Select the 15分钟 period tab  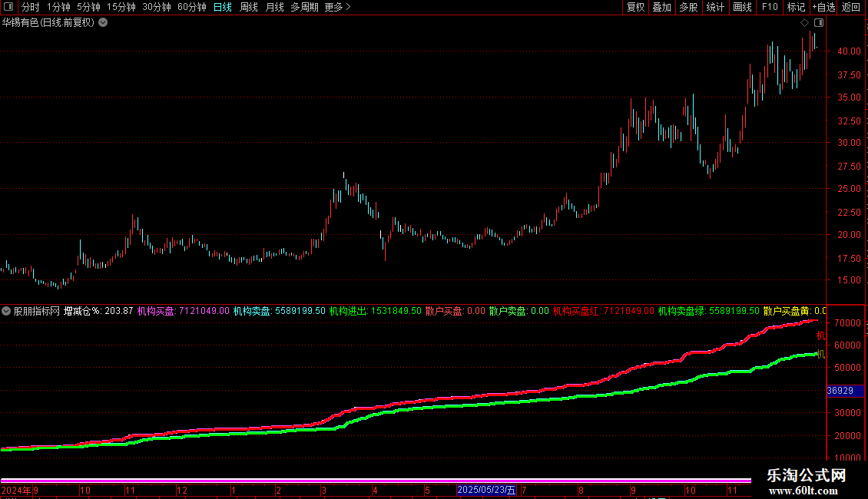coord(121,7)
